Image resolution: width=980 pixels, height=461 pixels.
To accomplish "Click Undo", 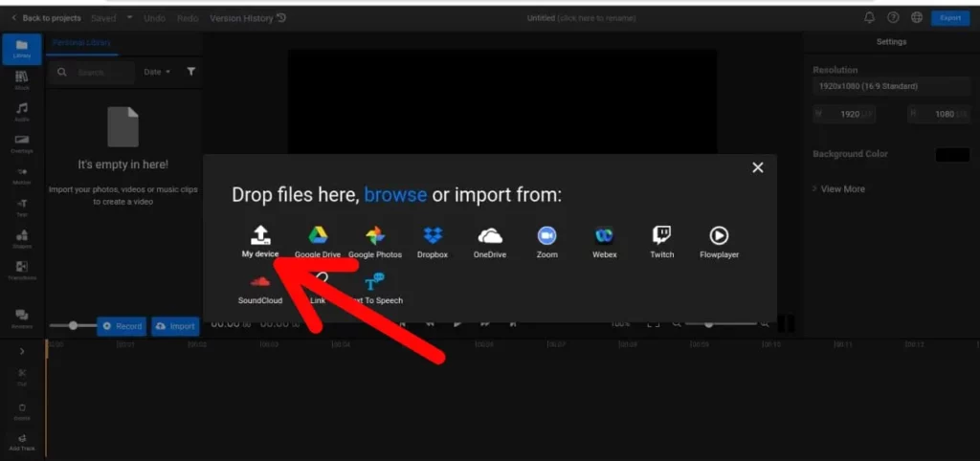I will [x=154, y=18].
